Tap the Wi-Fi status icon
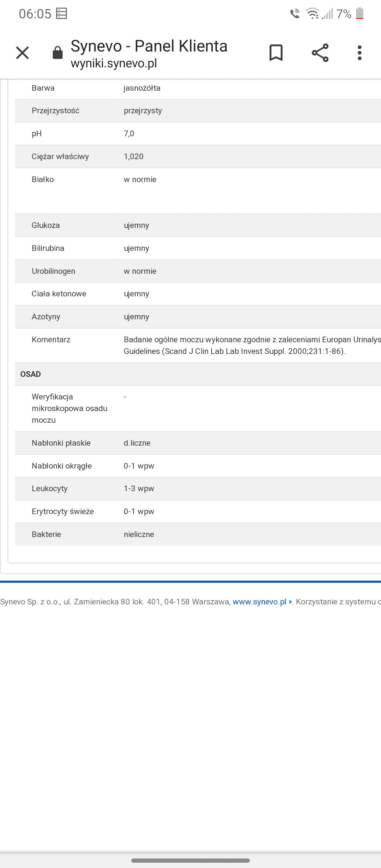This screenshot has height=868, width=381. 313,14
